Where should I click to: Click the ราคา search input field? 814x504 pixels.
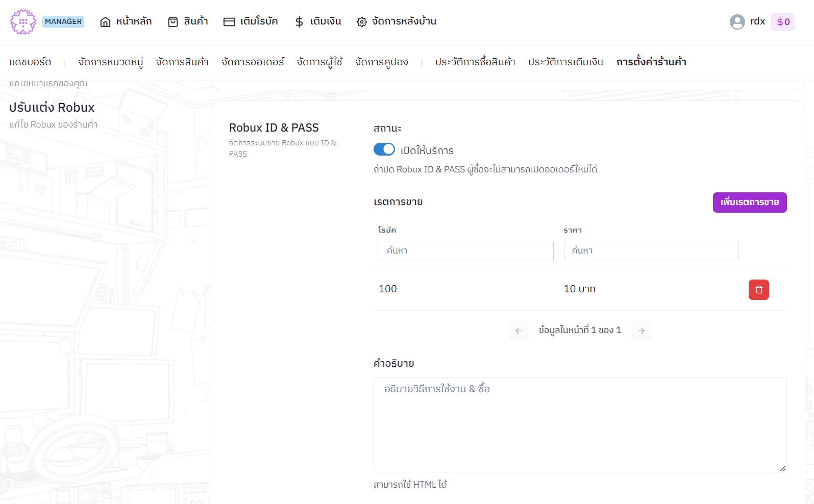tap(651, 251)
